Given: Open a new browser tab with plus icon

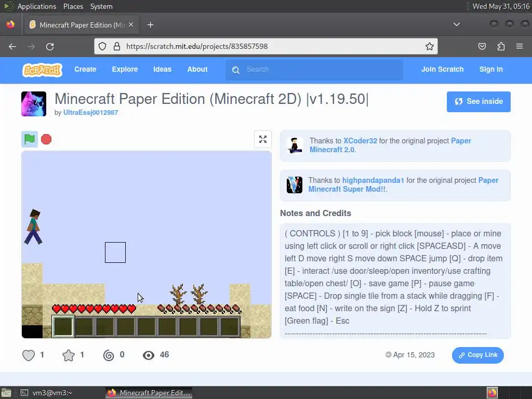Looking at the screenshot, I should click(x=150, y=25).
